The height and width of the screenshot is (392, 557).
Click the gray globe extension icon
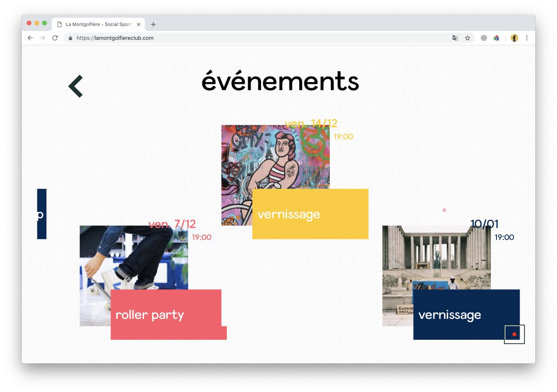click(483, 38)
